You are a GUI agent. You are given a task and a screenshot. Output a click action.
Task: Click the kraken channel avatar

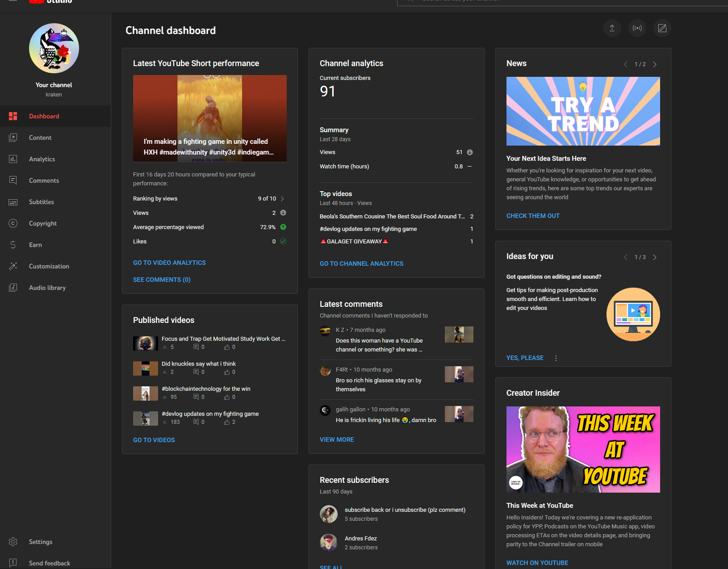click(x=54, y=48)
